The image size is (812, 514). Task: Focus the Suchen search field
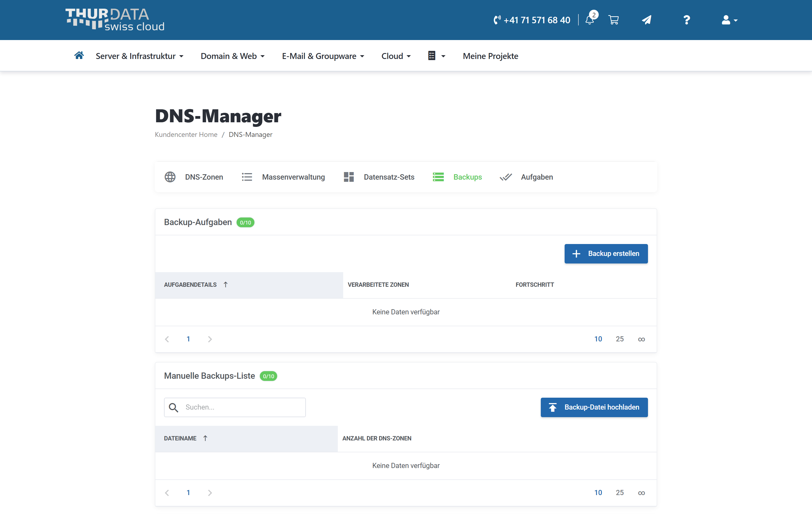tap(235, 407)
